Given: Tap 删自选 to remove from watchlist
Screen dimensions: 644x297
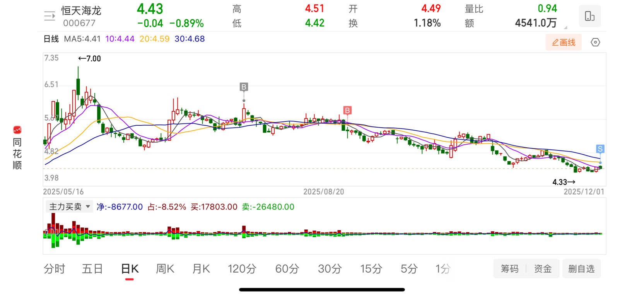Looking at the screenshot, I should coord(581,269).
